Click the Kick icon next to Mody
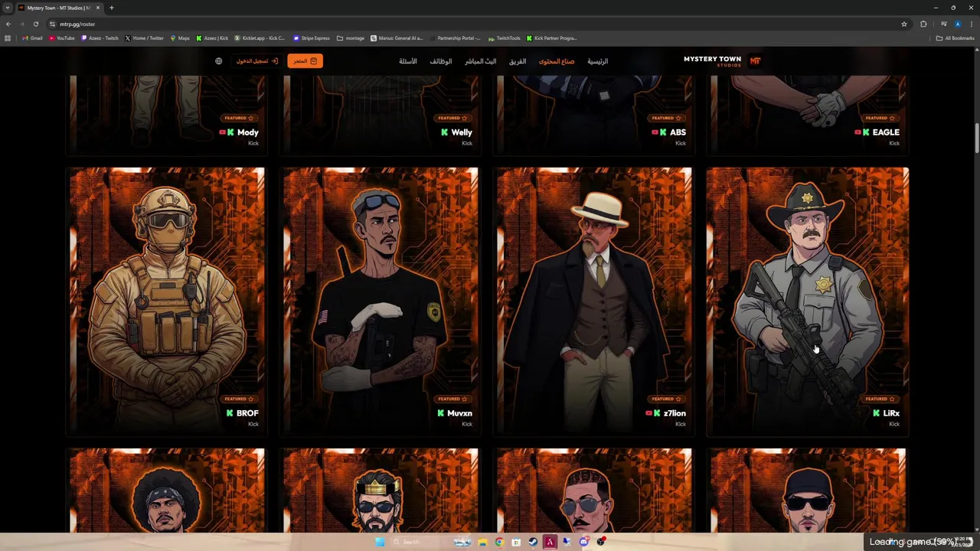980x551 pixels. pyautogui.click(x=230, y=132)
